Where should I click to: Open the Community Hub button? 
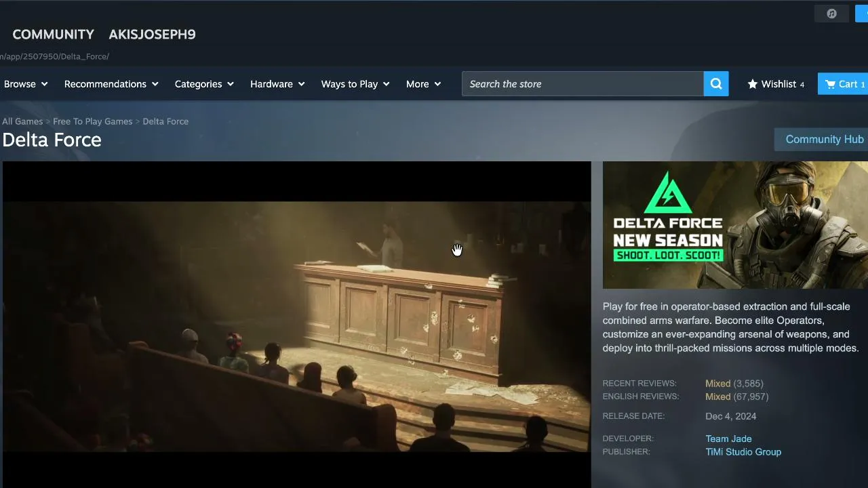822,139
